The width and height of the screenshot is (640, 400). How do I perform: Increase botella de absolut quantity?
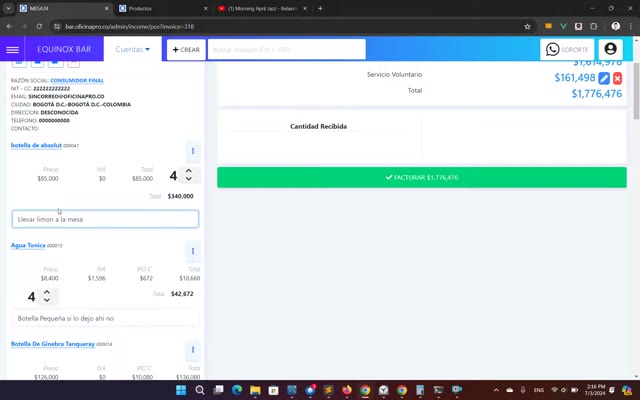coord(189,171)
